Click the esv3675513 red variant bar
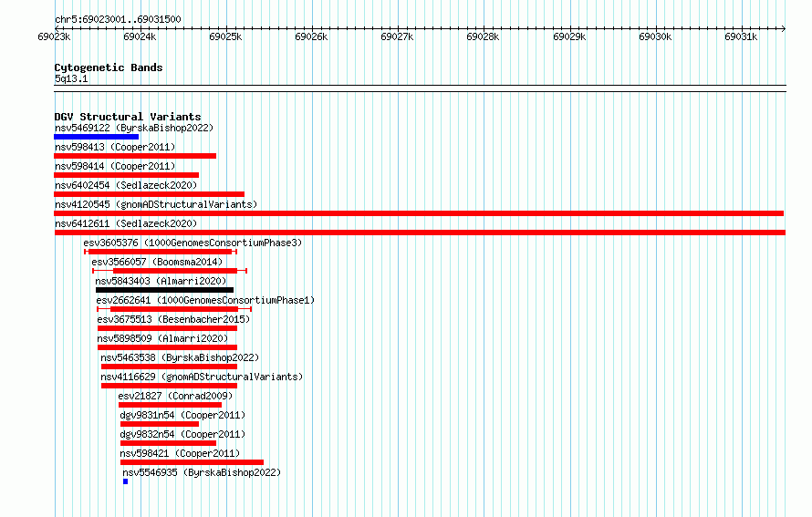 (167, 328)
